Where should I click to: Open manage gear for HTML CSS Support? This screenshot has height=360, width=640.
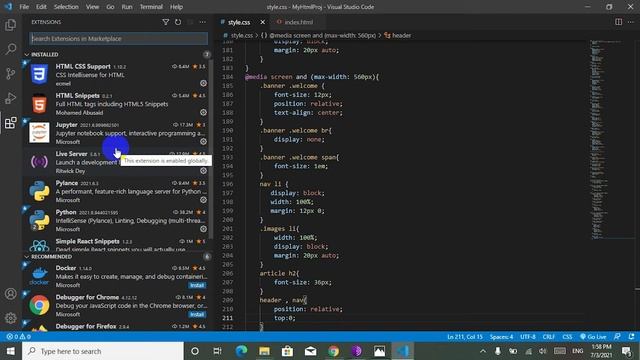[x=203, y=83]
